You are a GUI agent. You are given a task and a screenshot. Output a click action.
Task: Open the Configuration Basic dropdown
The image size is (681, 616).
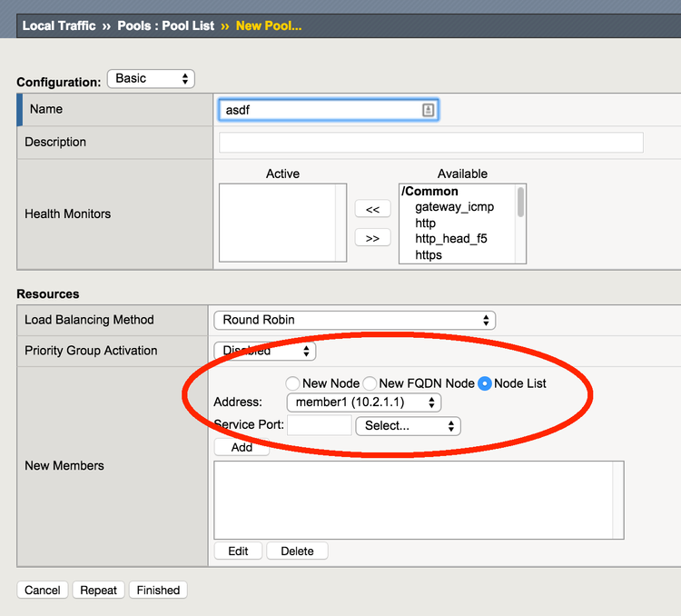151,79
